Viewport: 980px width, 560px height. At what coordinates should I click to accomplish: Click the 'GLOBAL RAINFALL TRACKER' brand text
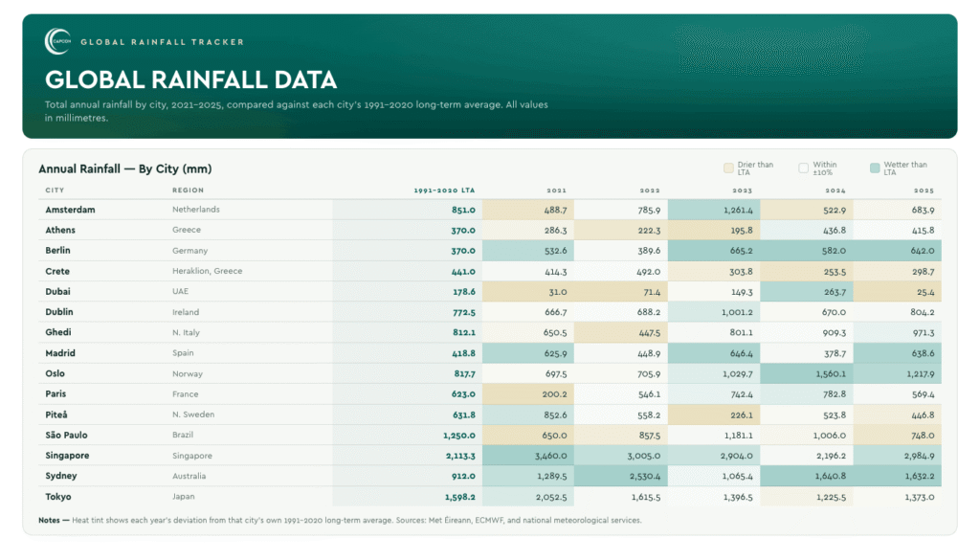[x=163, y=42]
